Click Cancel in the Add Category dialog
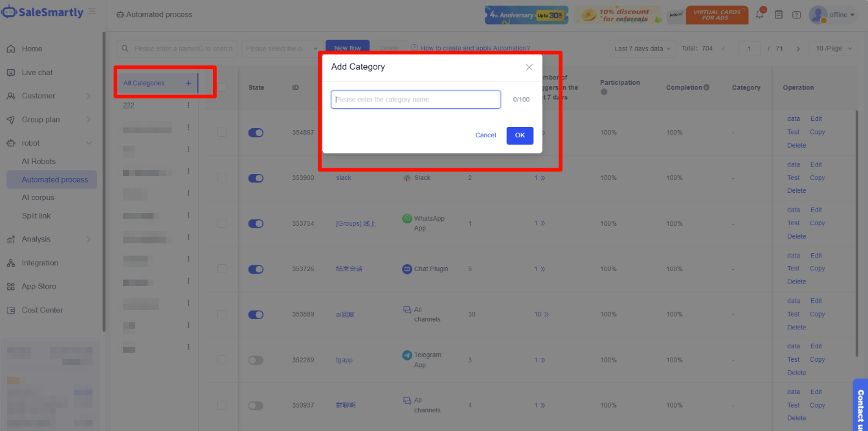Viewport: 868px width, 431px height. click(485, 135)
